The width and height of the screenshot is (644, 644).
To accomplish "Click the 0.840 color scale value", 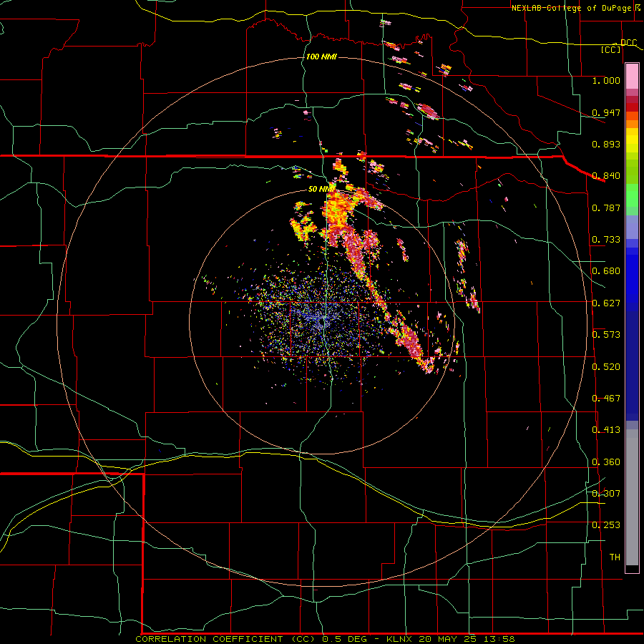I will click(x=606, y=176).
